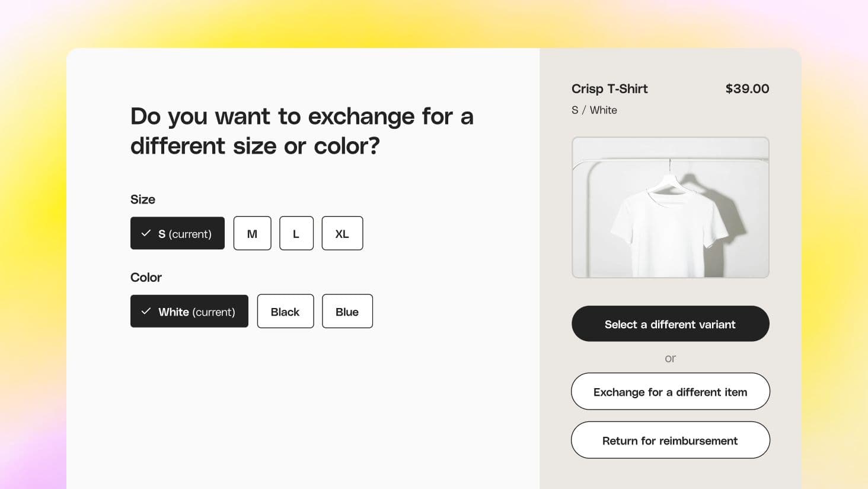
Task: Click the "Crisp T-Shirt" product title
Action: tap(609, 89)
